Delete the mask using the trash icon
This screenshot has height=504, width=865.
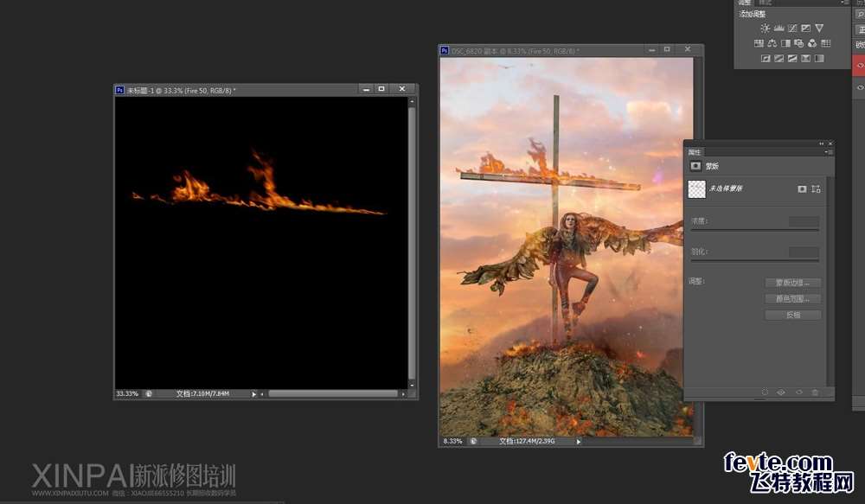(x=815, y=392)
